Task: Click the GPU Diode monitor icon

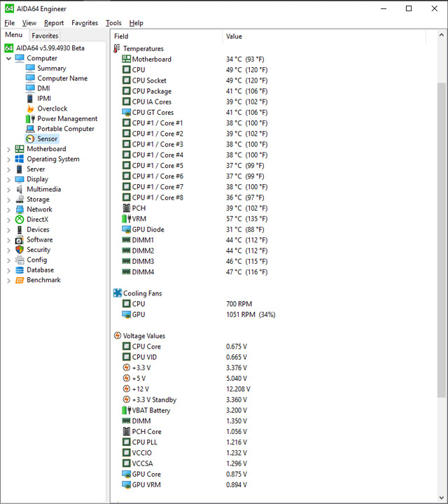Action: 126,230
